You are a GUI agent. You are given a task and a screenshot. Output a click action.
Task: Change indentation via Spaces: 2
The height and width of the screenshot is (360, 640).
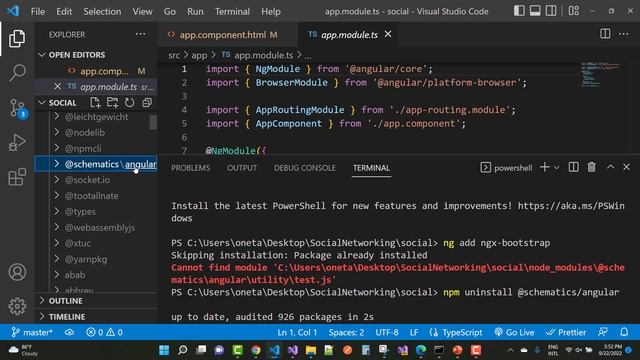[346, 332]
